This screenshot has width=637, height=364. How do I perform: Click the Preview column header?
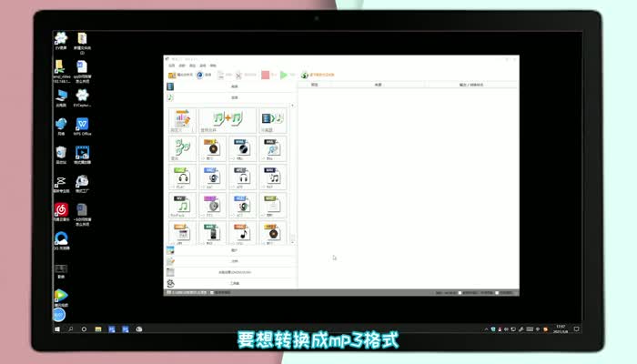pyautogui.click(x=315, y=85)
